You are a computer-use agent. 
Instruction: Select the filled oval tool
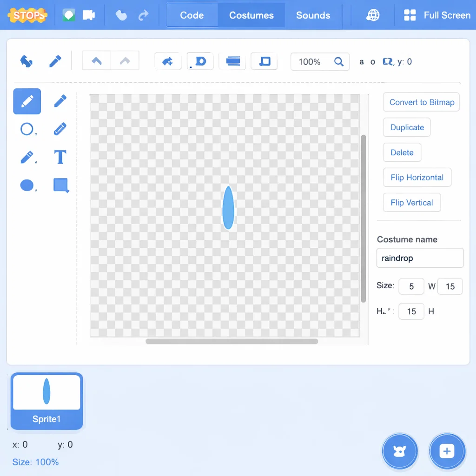(27, 185)
